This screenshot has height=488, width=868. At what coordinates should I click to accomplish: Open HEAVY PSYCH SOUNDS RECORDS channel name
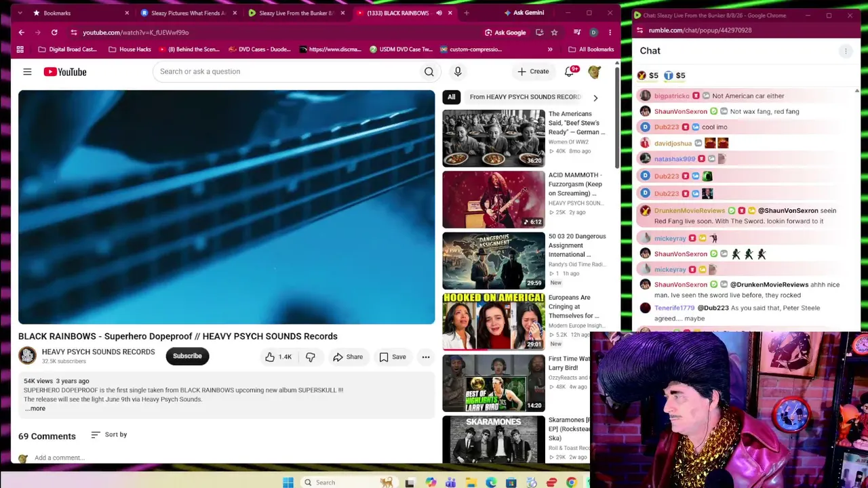[98, 352]
